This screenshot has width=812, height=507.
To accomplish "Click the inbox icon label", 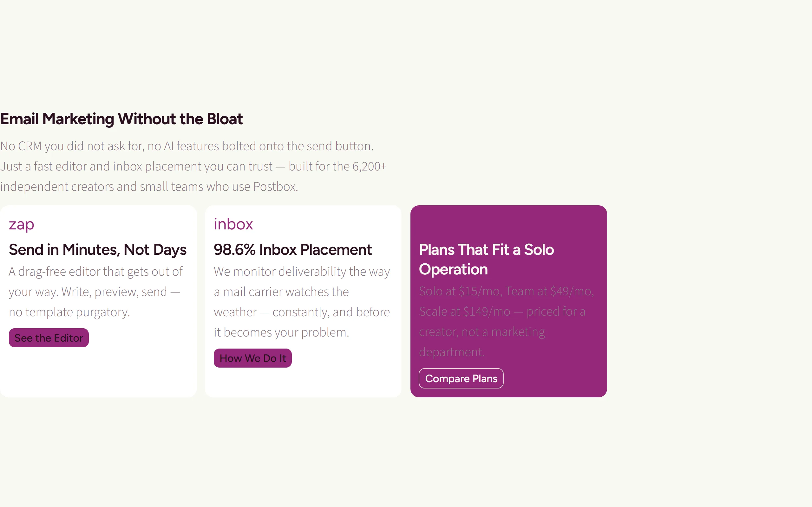I will [233, 224].
